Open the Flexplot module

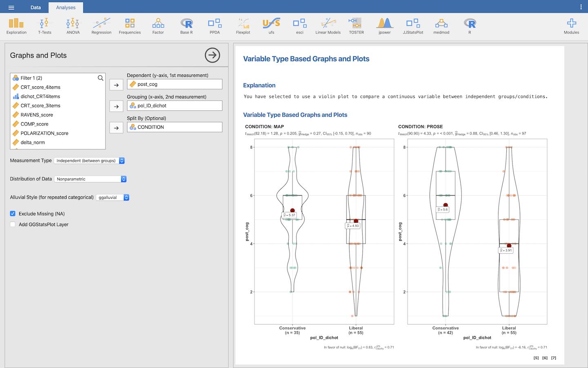[x=243, y=26]
